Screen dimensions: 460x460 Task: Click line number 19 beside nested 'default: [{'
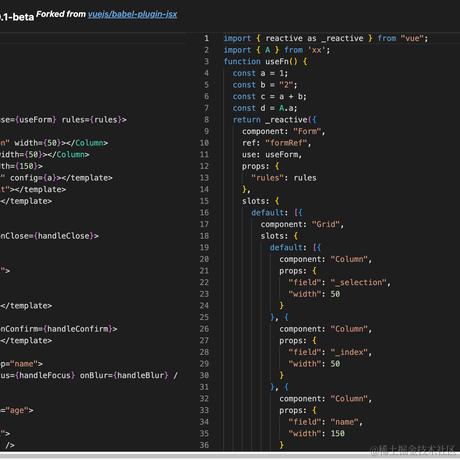[204, 248]
